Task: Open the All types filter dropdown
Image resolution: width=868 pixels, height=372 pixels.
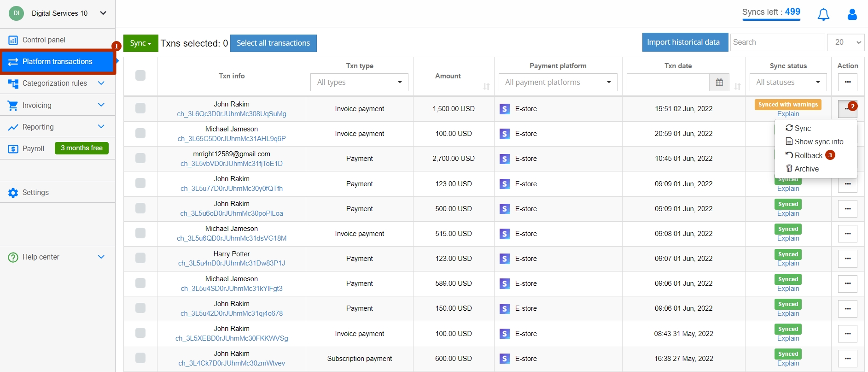Action: click(x=359, y=82)
